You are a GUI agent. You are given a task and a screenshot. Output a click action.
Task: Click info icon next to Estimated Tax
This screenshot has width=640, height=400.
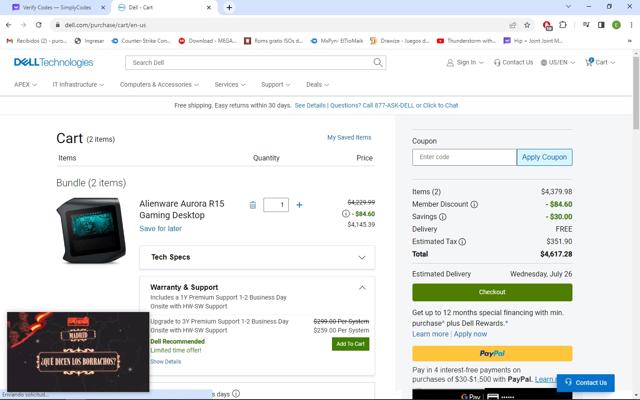click(462, 242)
